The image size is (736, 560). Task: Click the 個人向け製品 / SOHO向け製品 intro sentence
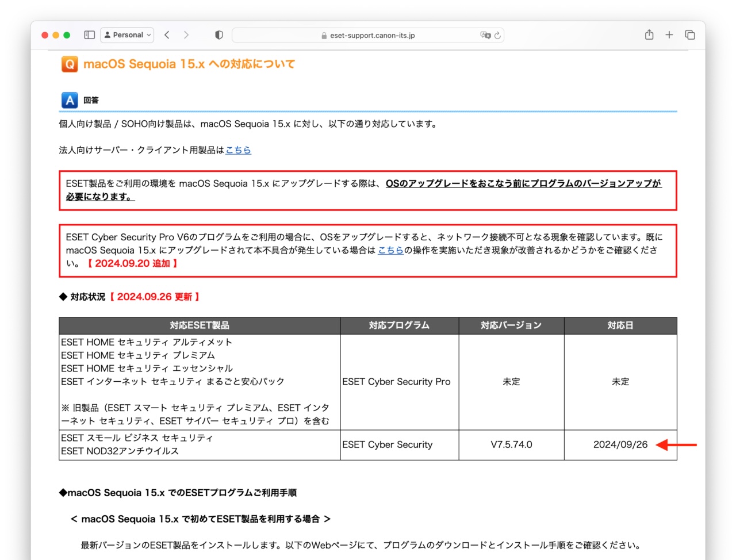(250, 124)
